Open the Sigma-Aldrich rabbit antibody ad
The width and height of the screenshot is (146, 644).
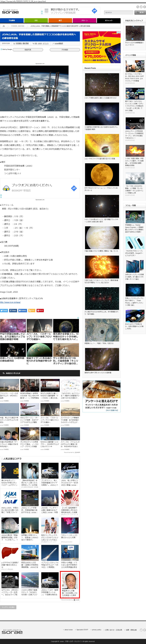click(101, 47)
